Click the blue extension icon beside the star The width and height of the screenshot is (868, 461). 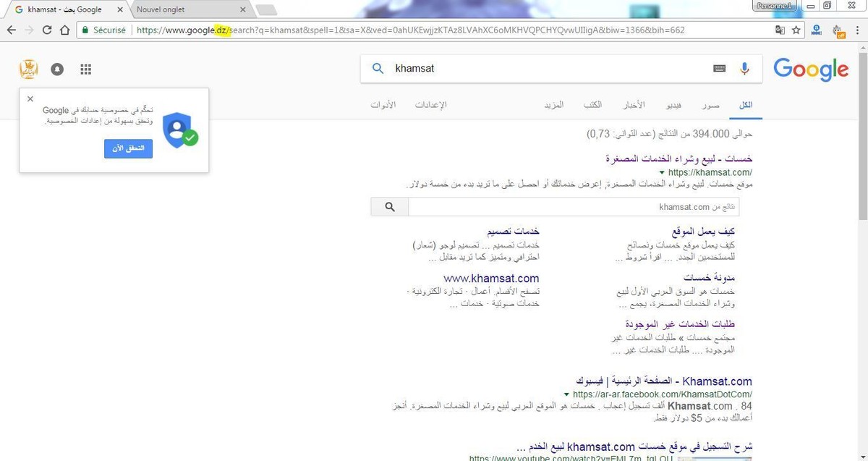pyautogui.click(x=817, y=30)
